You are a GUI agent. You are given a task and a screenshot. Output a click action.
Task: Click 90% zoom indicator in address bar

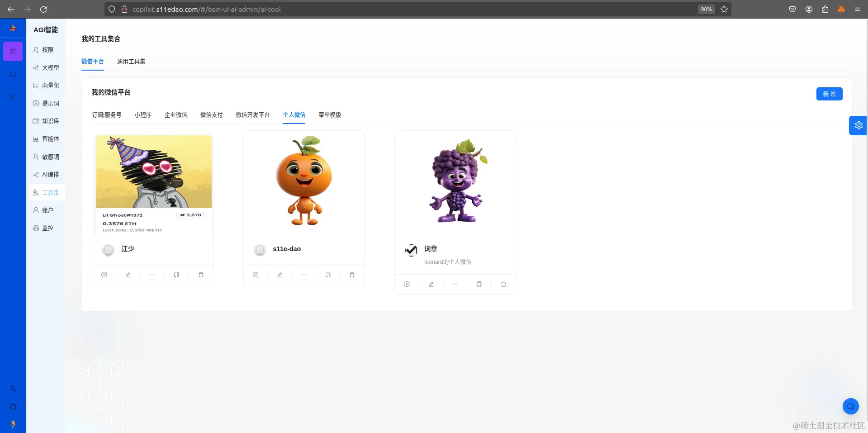(x=706, y=9)
